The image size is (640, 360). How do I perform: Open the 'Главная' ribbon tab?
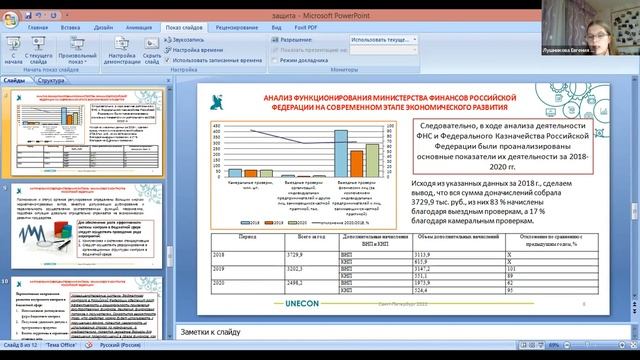click(38, 28)
